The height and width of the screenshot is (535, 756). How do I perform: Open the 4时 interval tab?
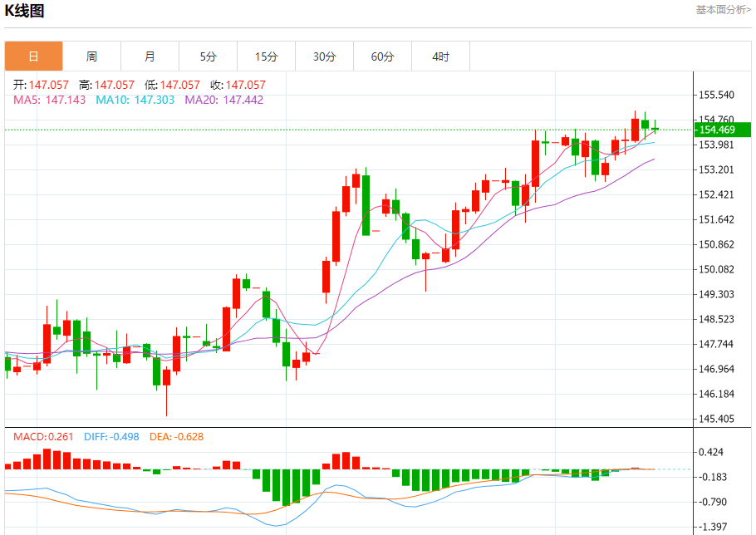440,56
